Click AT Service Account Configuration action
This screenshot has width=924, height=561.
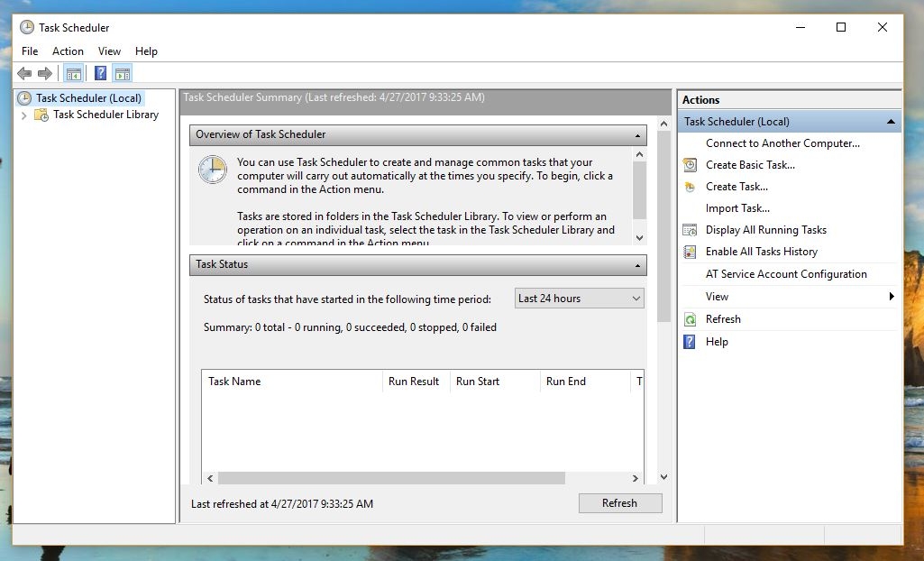[x=786, y=274]
